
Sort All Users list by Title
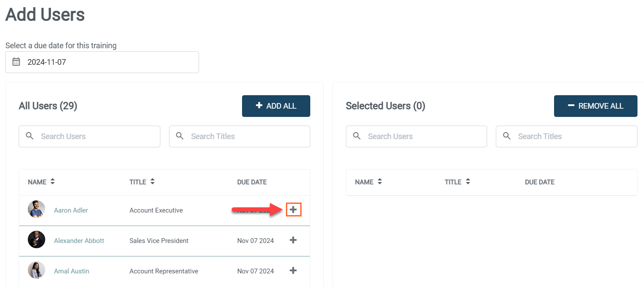coord(153,182)
